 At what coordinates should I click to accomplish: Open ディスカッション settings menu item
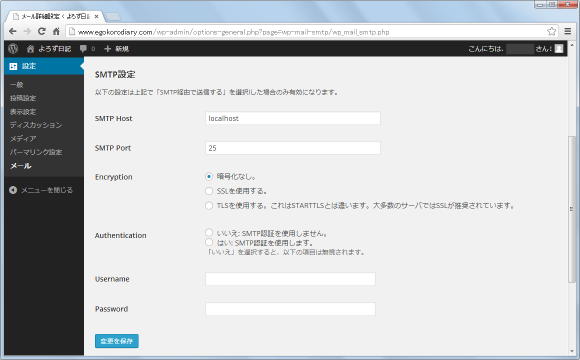click(x=36, y=125)
